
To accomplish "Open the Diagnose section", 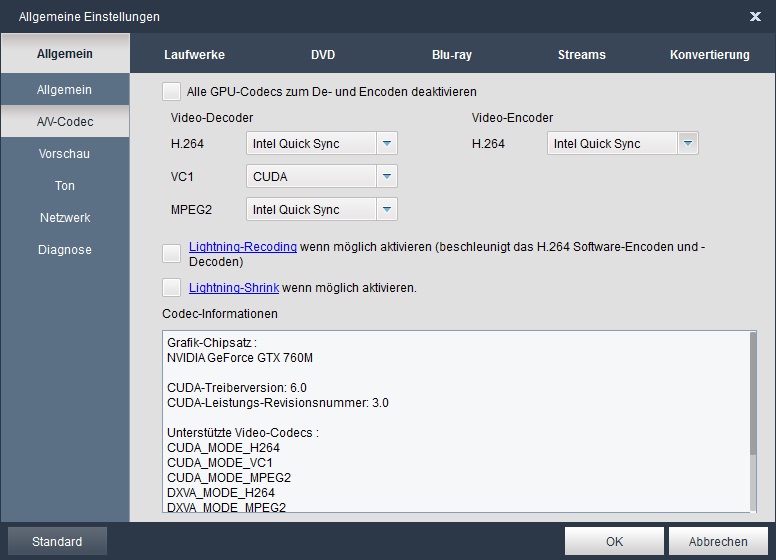I will click(x=65, y=249).
